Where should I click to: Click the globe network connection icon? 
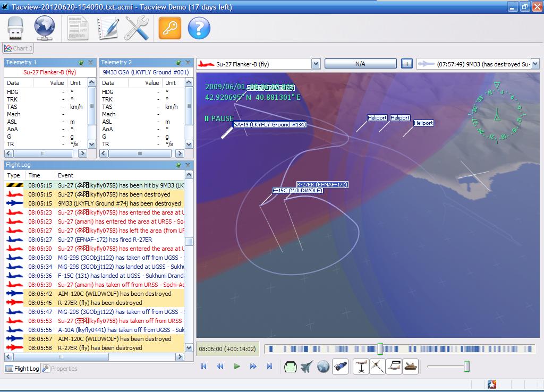click(x=45, y=28)
